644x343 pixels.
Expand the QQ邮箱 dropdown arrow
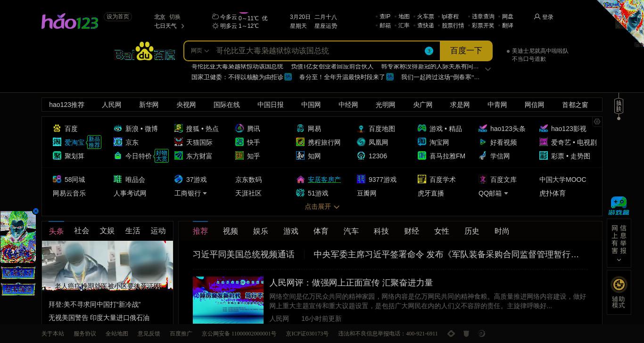[506, 194]
